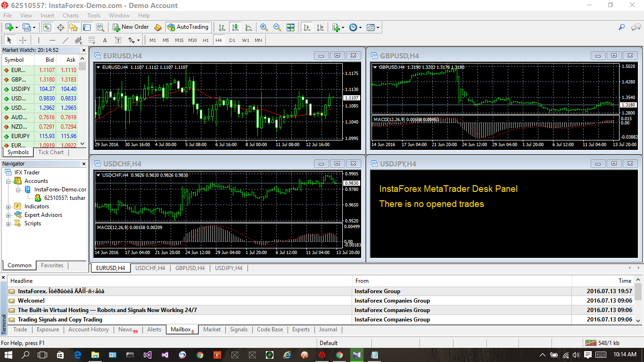The width and height of the screenshot is (644, 362).
Task: Switch to Bar Chart display icon
Action: point(222,27)
